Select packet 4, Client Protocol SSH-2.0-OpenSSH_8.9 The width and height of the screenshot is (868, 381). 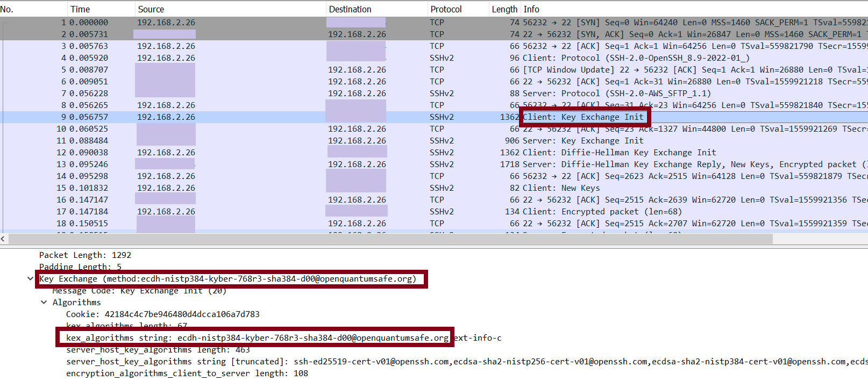coord(434,58)
